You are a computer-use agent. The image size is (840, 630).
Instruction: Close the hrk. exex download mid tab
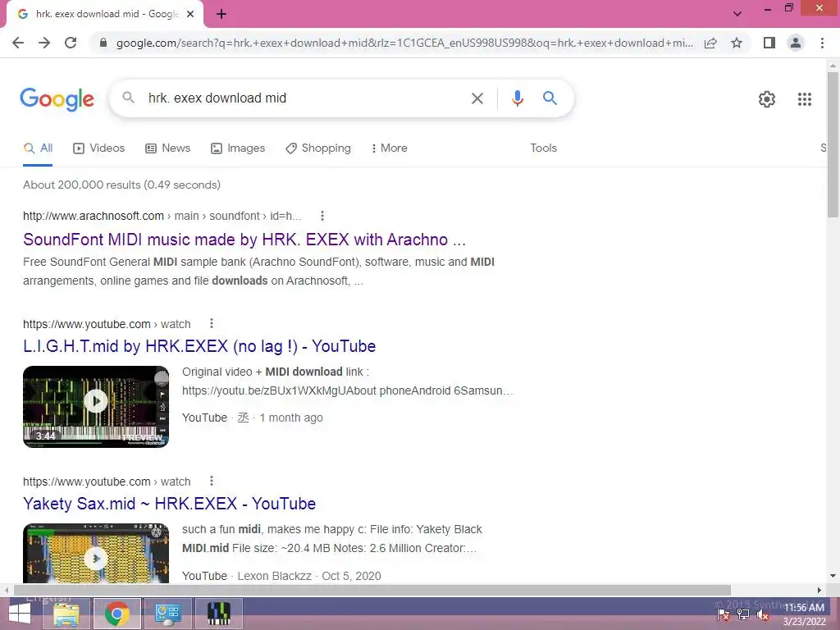pos(190,15)
